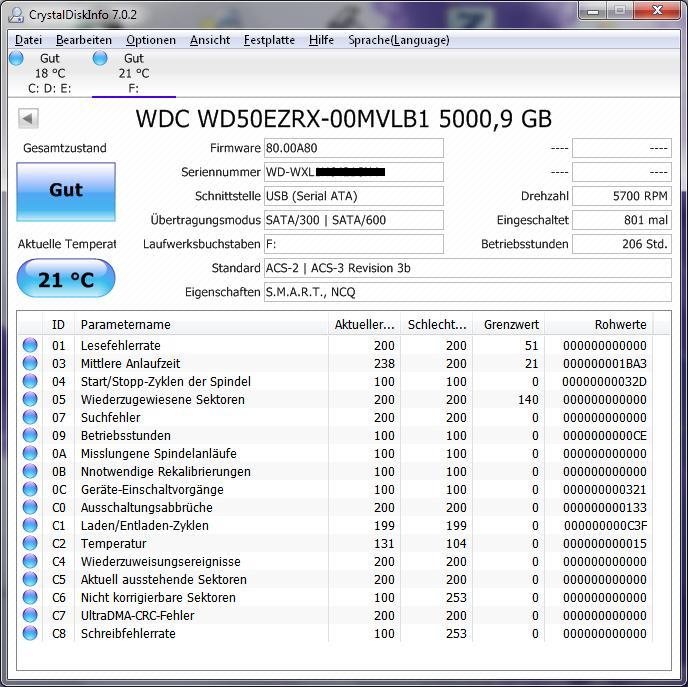Image resolution: width=688 pixels, height=687 pixels.
Task: Click status orb for Nnotwendige Rekalibrierungen
Action: pyautogui.click(x=30, y=471)
